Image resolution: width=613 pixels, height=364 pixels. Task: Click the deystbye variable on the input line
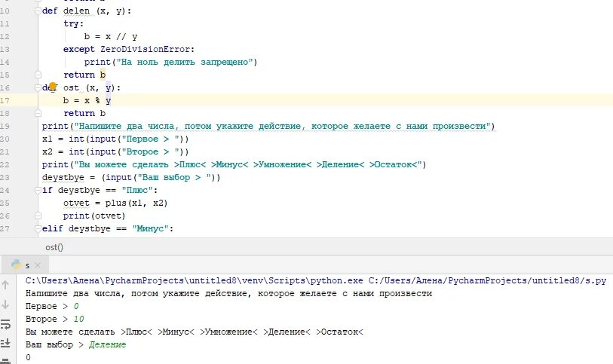point(63,177)
